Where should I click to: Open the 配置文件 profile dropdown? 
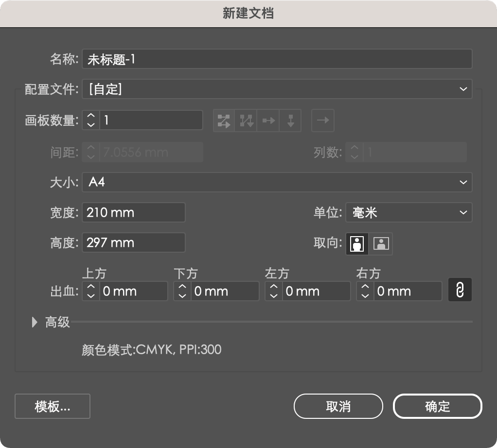pos(277,89)
